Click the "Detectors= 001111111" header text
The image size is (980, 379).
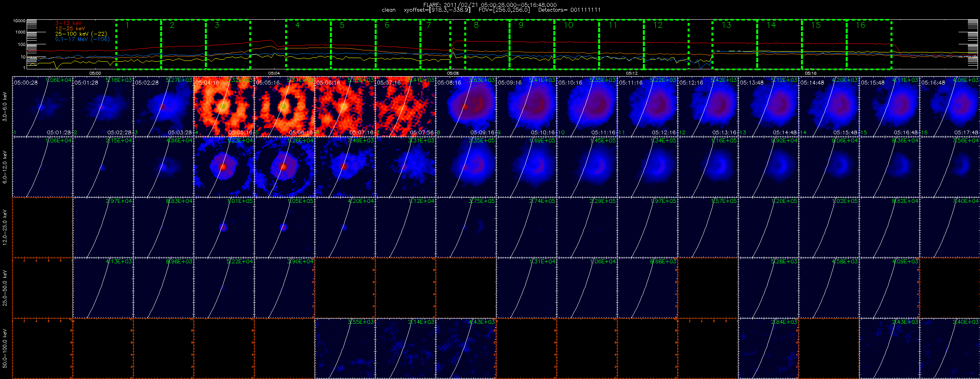point(569,10)
